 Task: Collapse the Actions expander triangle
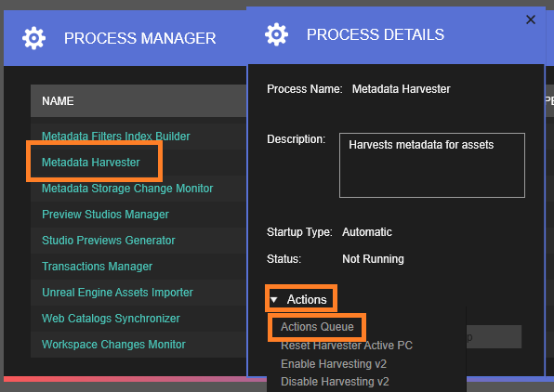(x=274, y=300)
